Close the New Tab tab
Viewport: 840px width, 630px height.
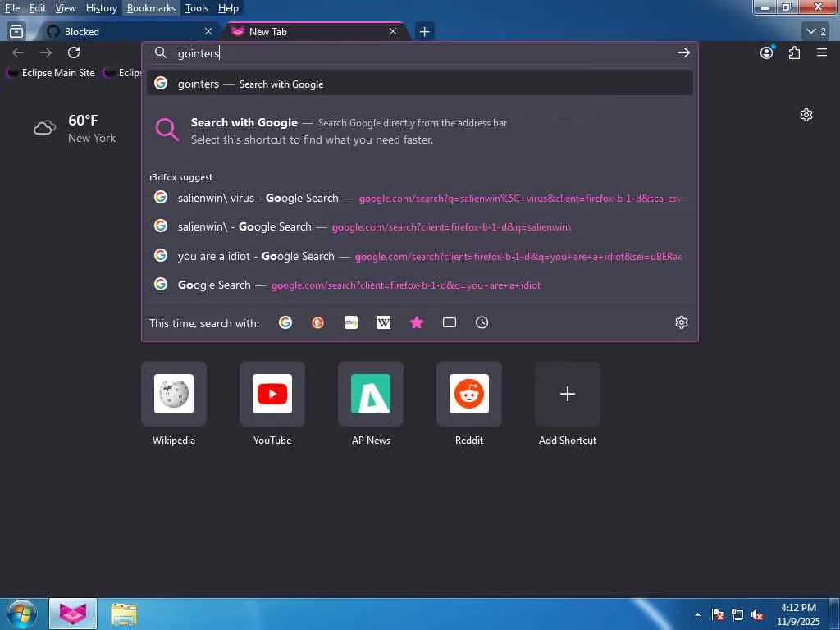[x=393, y=32]
